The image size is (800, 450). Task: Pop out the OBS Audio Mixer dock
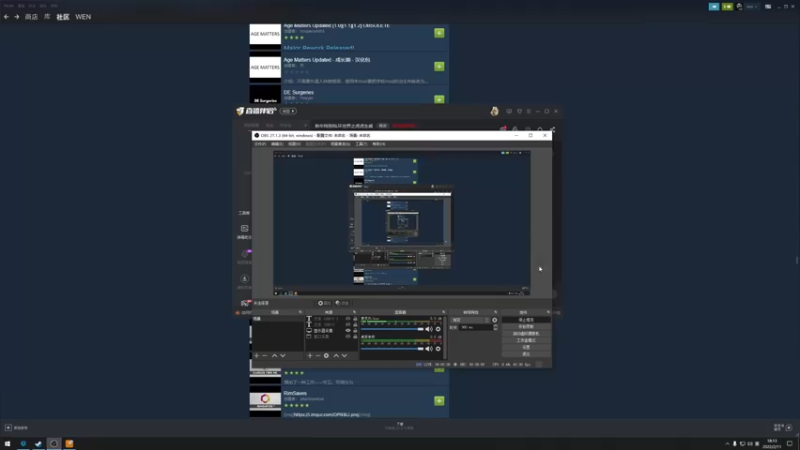[443, 312]
